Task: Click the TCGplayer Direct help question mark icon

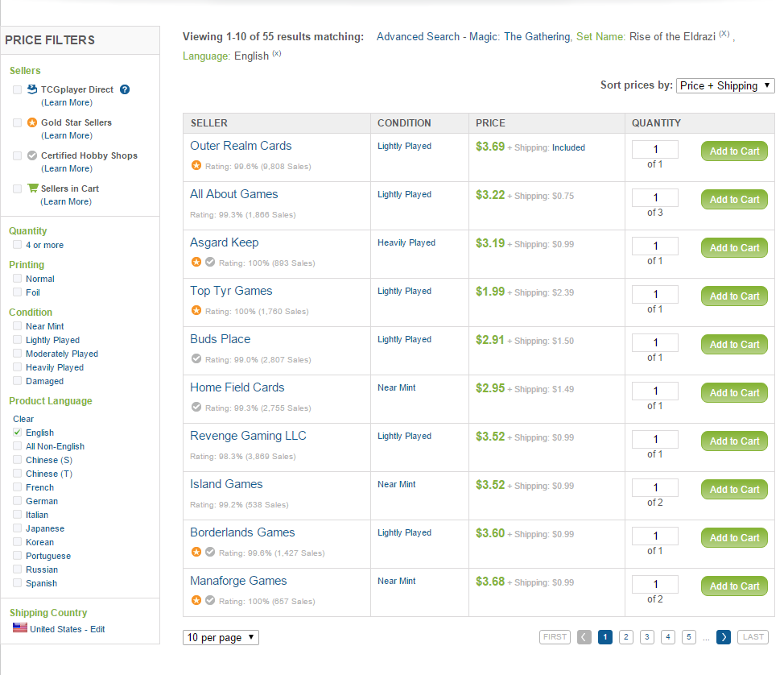Action: 125,89
